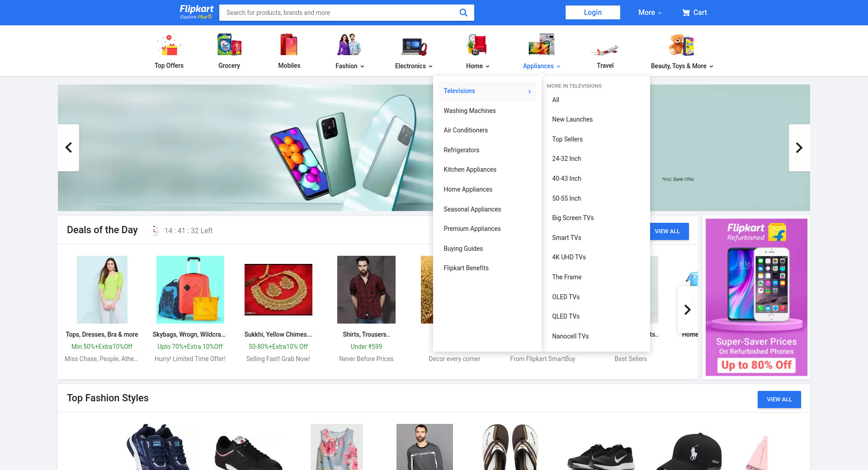
Task: Go to previous banner slide
Action: [69, 148]
